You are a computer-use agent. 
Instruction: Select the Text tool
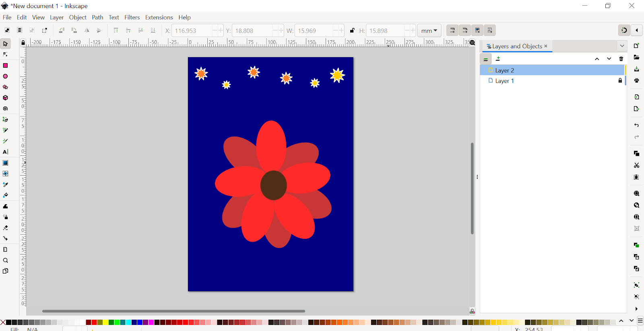[x=6, y=152]
